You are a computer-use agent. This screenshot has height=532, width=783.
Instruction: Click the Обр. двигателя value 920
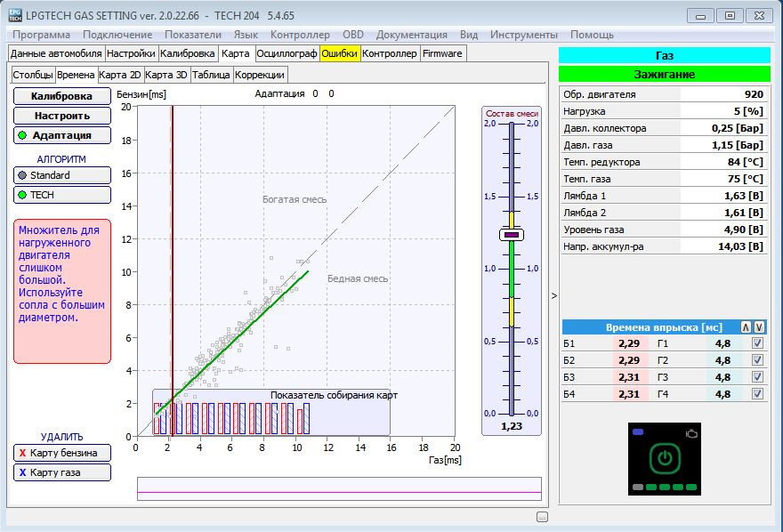(x=754, y=94)
